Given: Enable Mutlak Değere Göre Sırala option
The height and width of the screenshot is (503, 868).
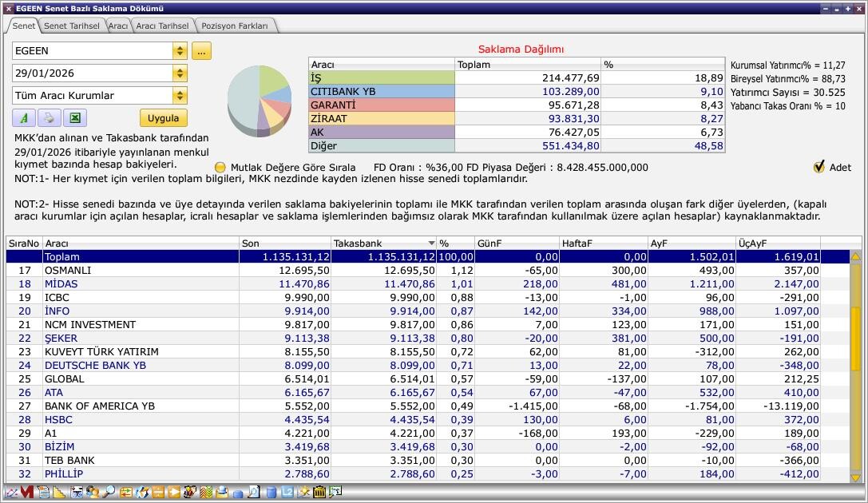Looking at the screenshot, I should [x=220, y=168].
